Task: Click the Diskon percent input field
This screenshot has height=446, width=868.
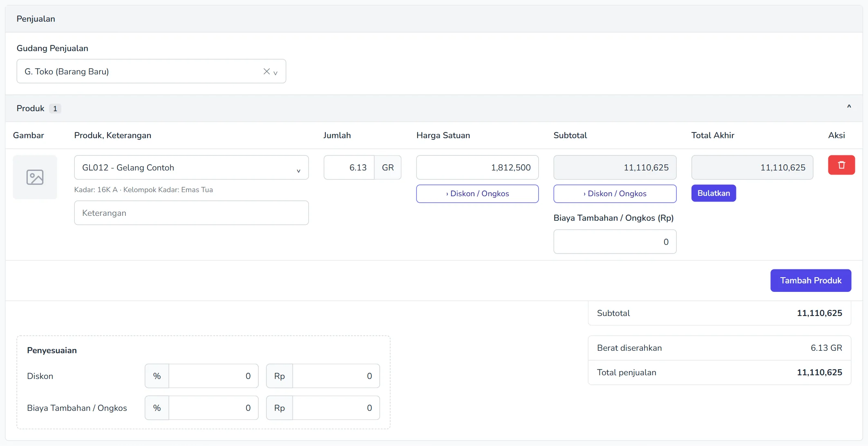Action: coord(213,376)
